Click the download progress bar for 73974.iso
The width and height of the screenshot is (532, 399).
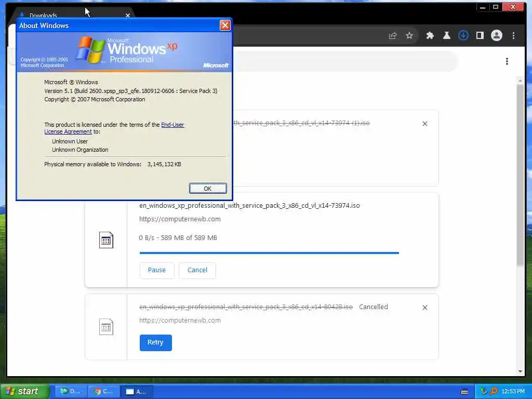[x=269, y=253]
